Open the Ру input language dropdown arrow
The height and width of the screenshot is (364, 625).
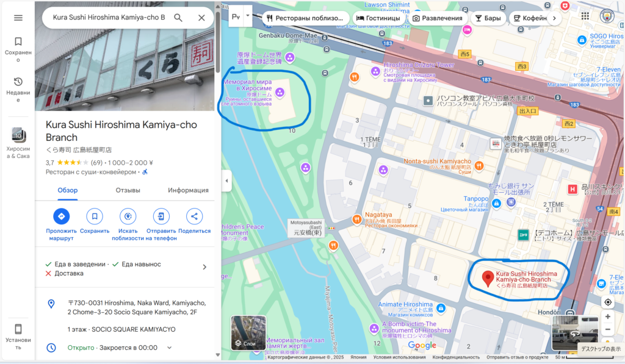[x=248, y=16]
